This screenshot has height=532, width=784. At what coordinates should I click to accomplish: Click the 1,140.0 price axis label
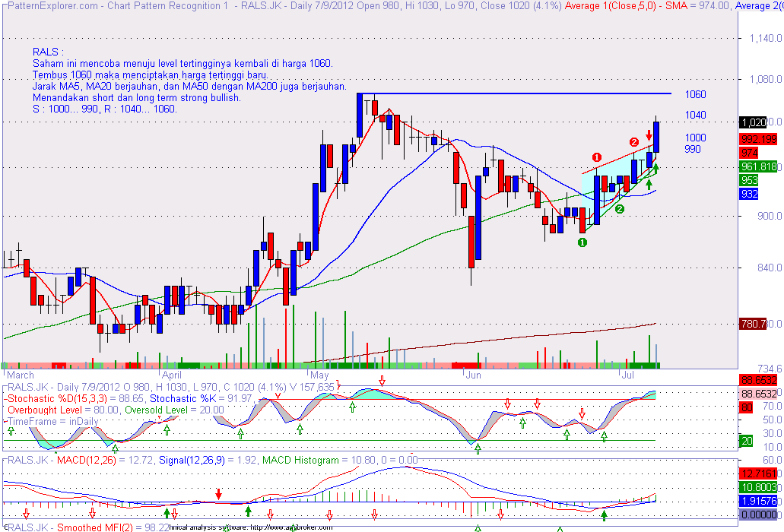(x=765, y=38)
